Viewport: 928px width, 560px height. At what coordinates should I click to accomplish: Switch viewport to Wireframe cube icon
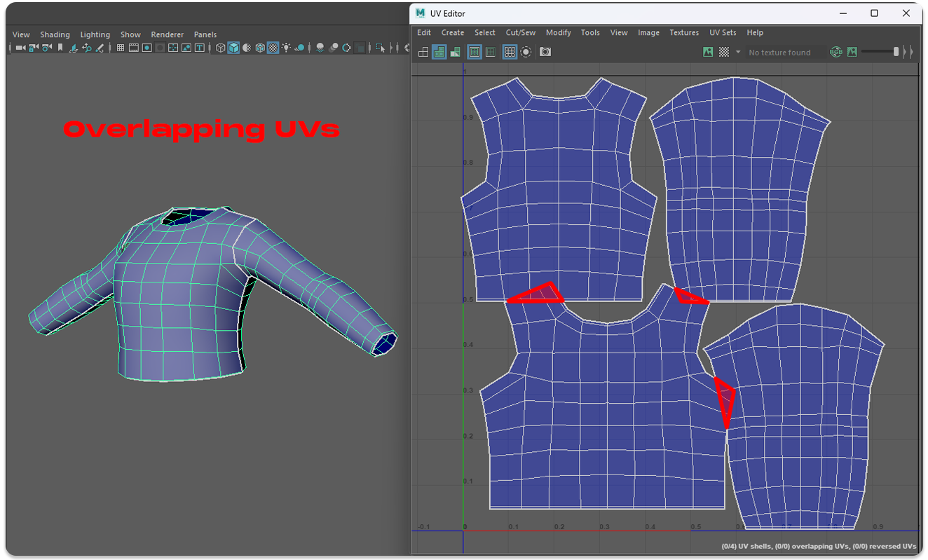tap(221, 48)
